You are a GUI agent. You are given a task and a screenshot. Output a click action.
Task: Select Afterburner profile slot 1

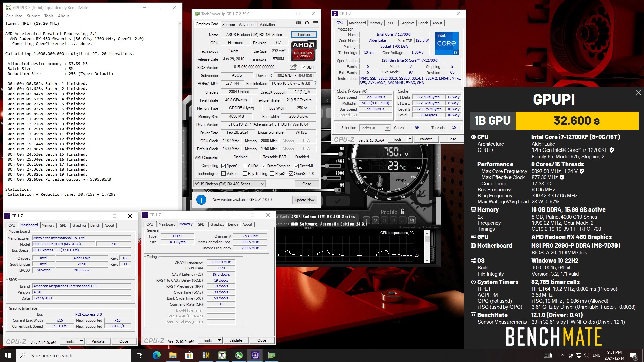coord(366,220)
